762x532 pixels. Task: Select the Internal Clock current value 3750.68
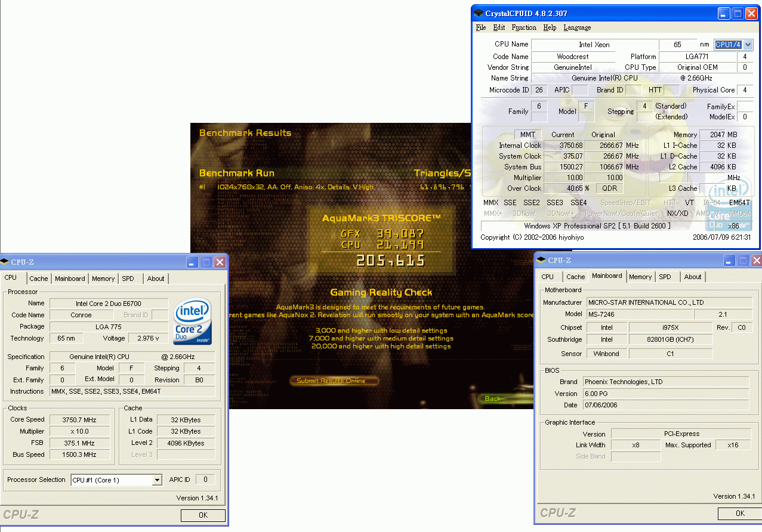[563, 146]
